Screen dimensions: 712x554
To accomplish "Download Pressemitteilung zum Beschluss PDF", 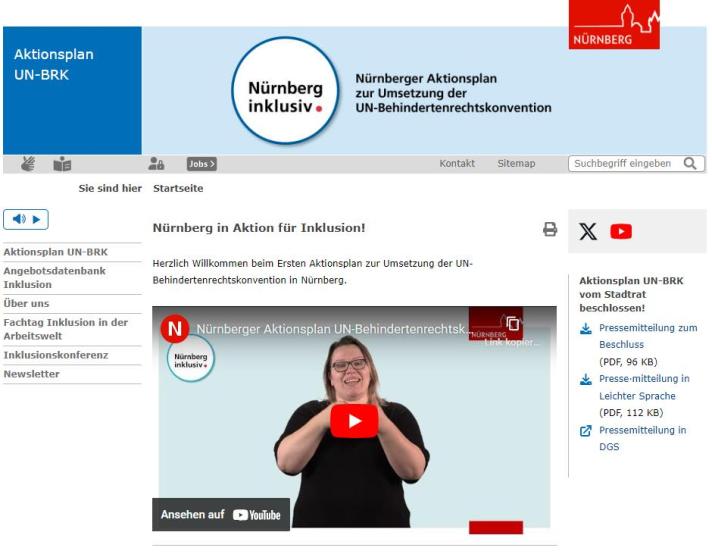I will pos(648,336).
